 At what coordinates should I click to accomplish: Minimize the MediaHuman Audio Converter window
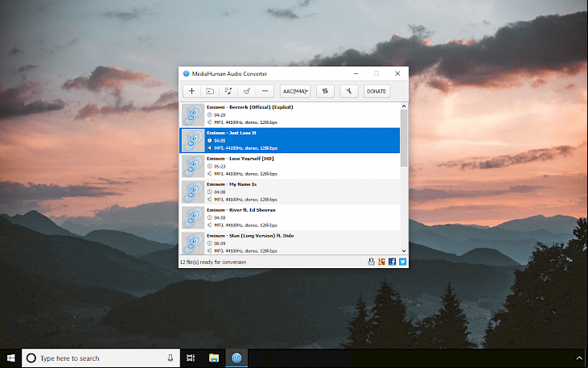click(356, 73)
